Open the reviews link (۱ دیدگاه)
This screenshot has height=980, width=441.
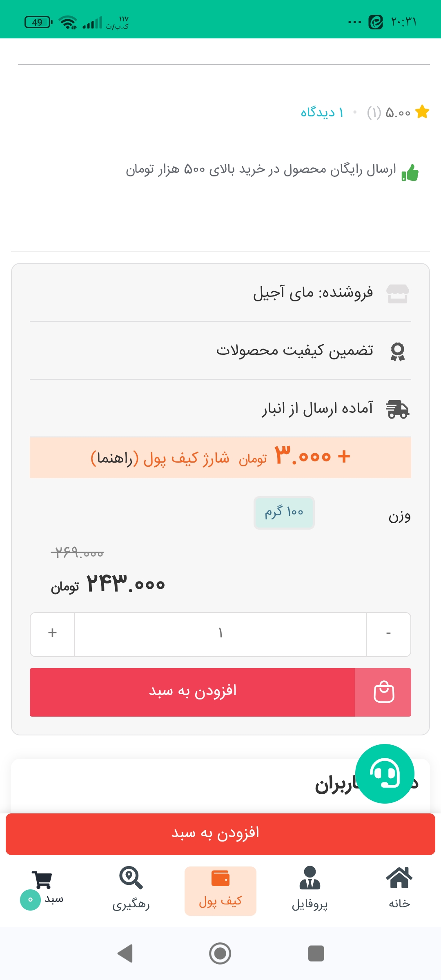pyautogui.click(x=322, y=112)
